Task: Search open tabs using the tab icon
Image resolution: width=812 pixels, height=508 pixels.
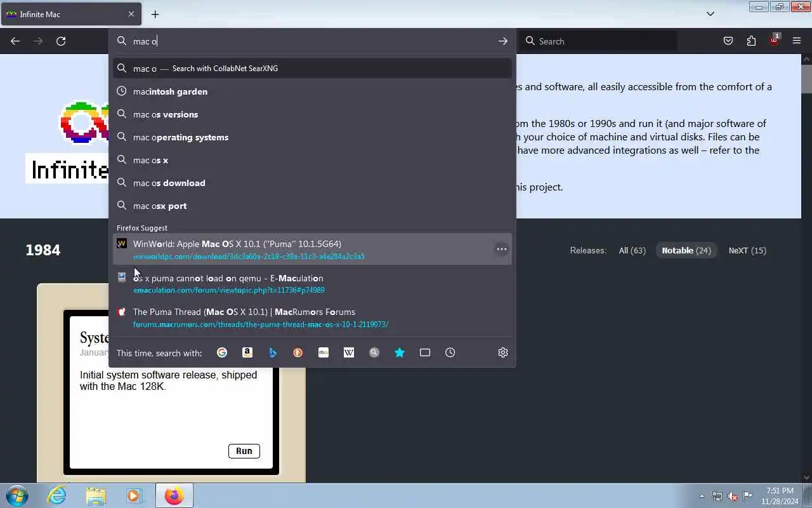Action: coord(425,352)
